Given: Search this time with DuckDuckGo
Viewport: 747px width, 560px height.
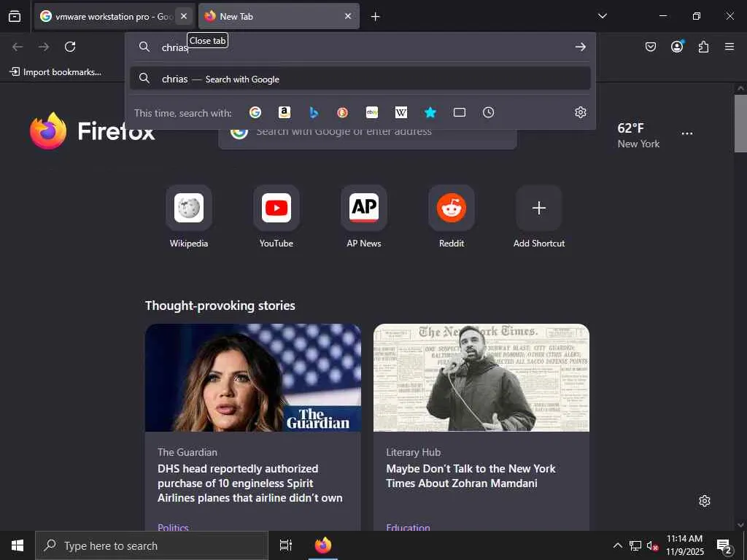Looking at the screenshot, I should tap(343, 112).
